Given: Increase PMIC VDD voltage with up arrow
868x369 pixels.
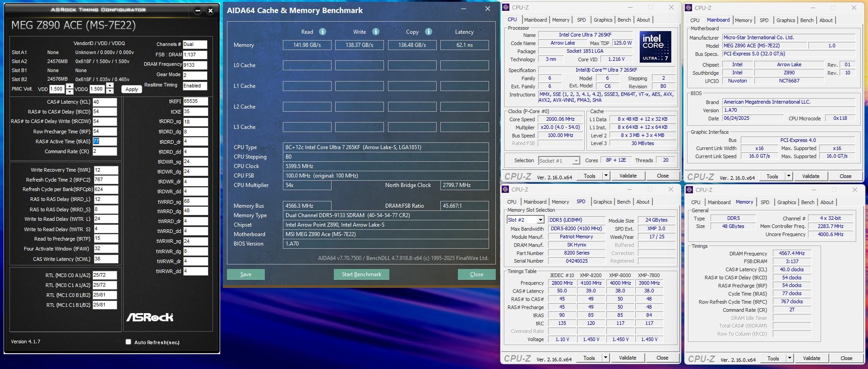Looking at the screenshot, I should [x=69, y=87].
